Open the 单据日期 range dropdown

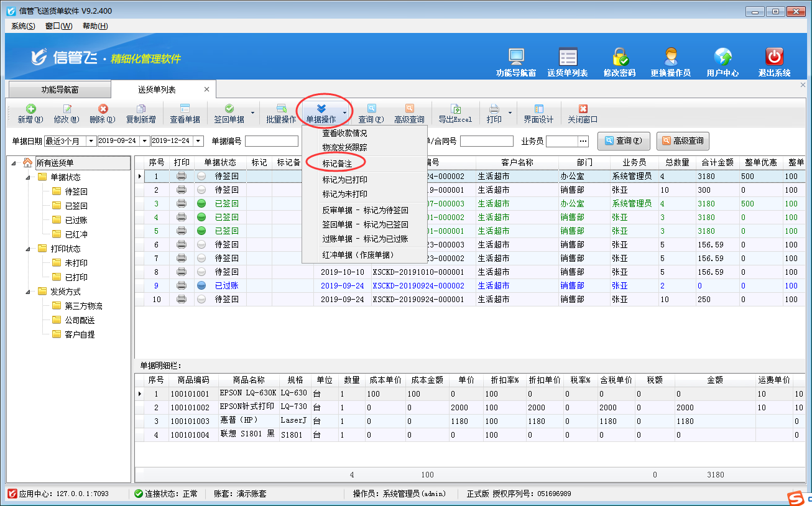(91, 141)
